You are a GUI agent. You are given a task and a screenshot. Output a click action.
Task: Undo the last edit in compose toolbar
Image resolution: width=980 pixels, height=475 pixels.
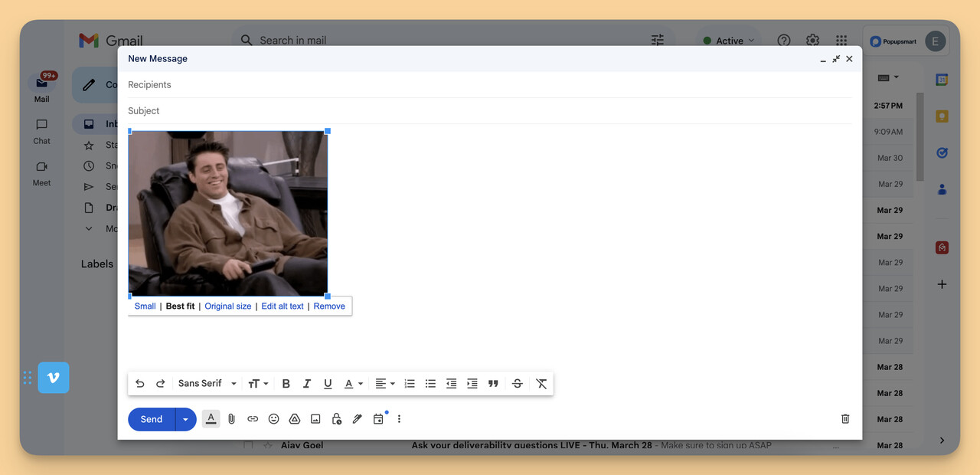click(139, 384)
